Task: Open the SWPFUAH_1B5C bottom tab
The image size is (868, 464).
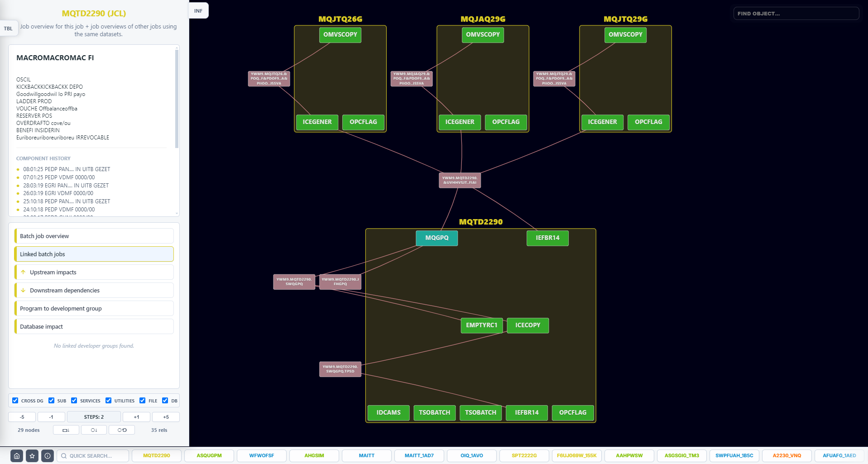Action: click(734, 456)
